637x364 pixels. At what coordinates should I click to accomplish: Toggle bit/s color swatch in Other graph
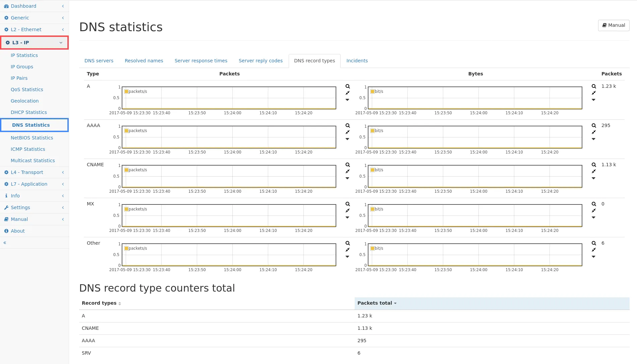pyautogui.click(x=372, y=248)
